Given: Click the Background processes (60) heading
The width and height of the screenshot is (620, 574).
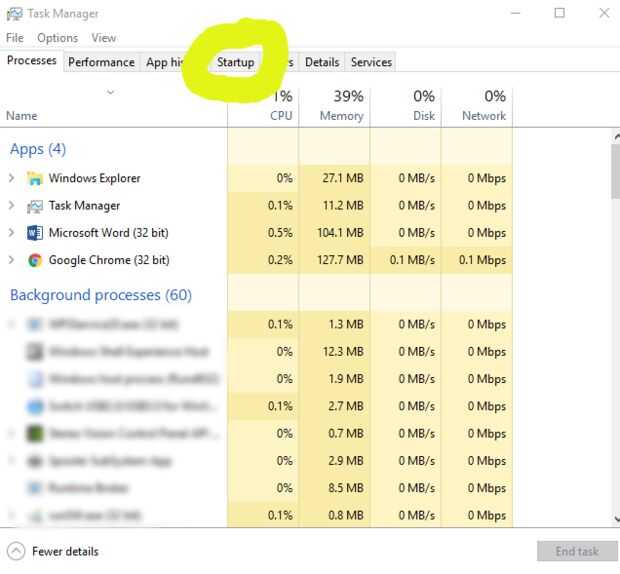Looking at the screenshot, I should coord(101,295).
